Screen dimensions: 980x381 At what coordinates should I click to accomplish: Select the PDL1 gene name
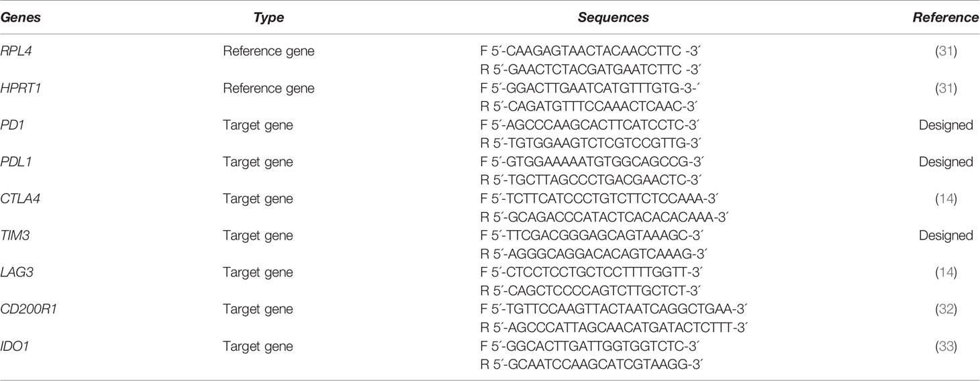(x=16, y=162)
